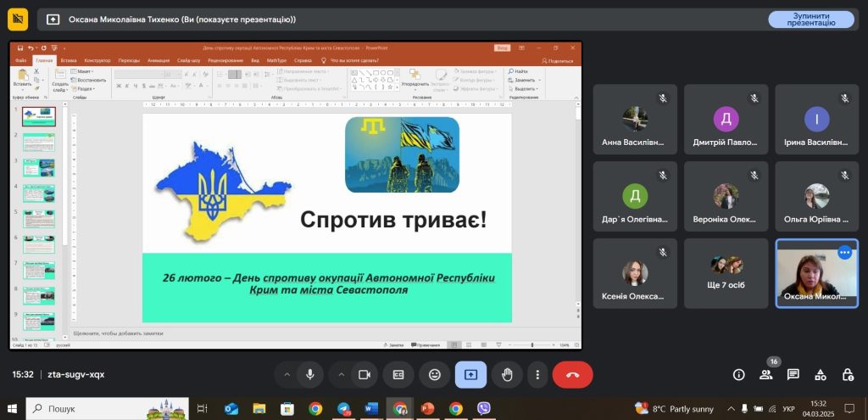The height and width of the screenshot is (420, 868).
Task: Open Viber from the Windows taskbar
Action: [x=484, y=409]
